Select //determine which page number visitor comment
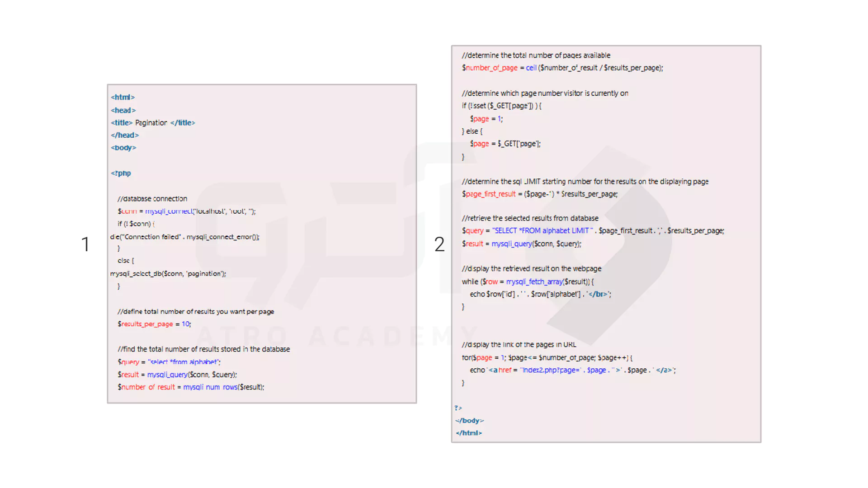The height and width of the screenshot is (488, 868). coord(545,93)
